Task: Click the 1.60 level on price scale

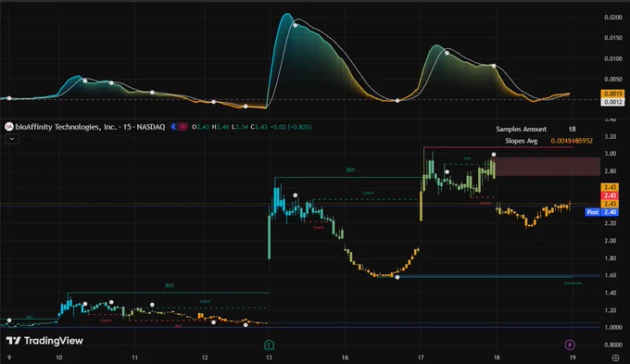Action: 610,276
